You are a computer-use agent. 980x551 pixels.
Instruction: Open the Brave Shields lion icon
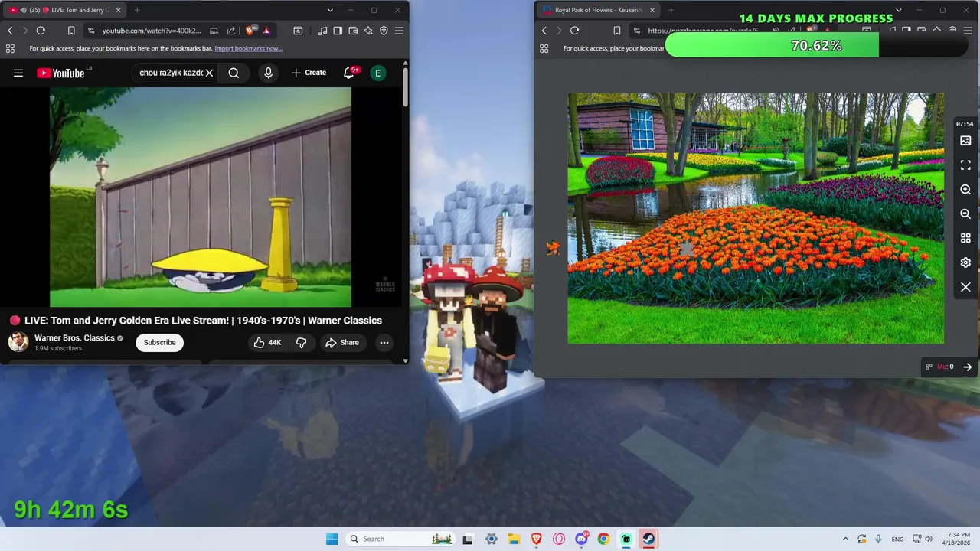click(x=250, y=31)
